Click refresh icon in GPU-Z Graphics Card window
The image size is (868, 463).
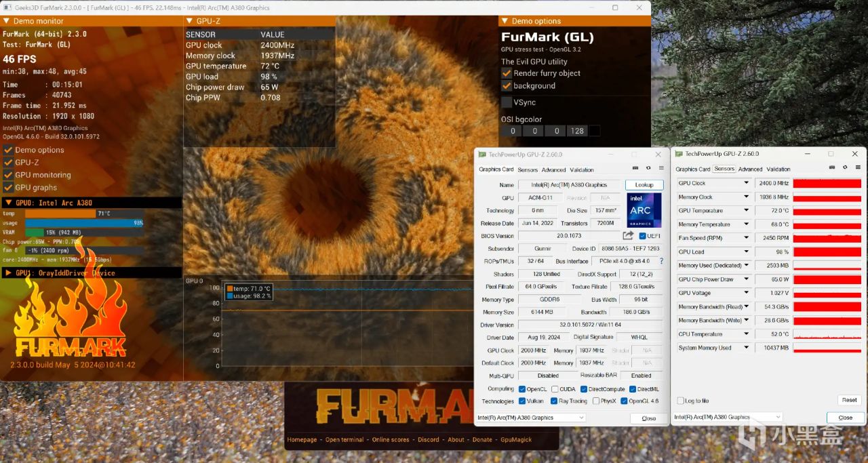(x=648, y=168)
